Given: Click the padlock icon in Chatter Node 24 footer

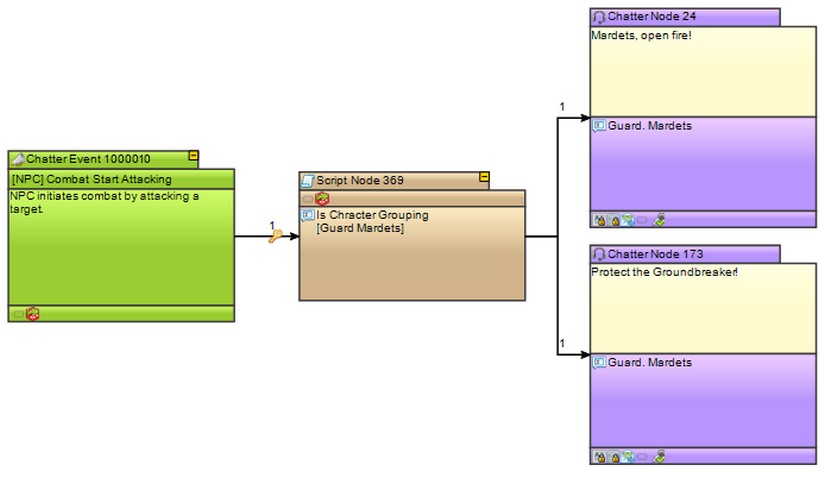Looking at the screenshot, I should [614, 220].
